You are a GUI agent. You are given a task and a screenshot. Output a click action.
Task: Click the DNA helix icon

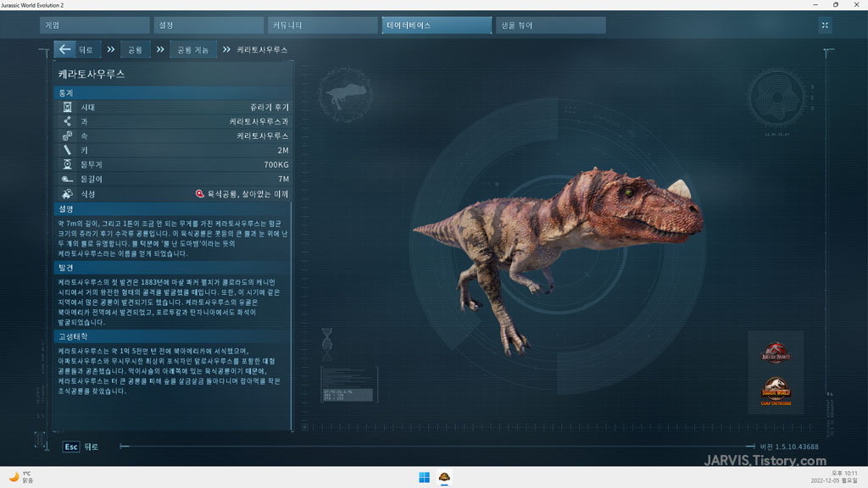(327, 345)
